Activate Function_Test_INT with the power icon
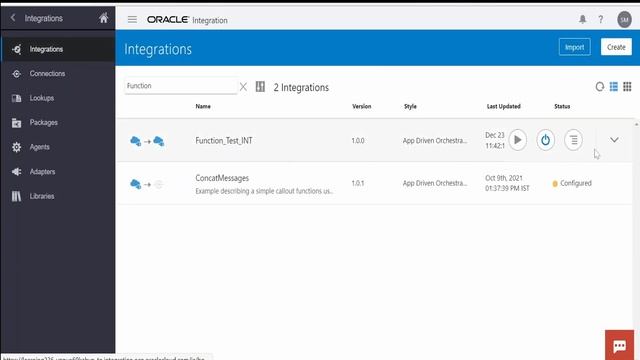The width and height of the screenshot is (640, 360). pos(545,140)
